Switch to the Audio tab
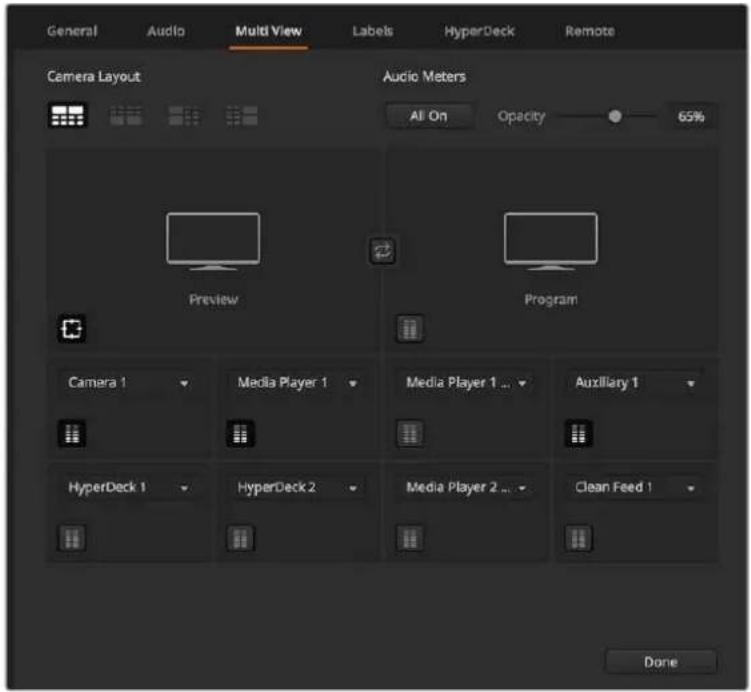751x692 pixels. coord(166,31)
